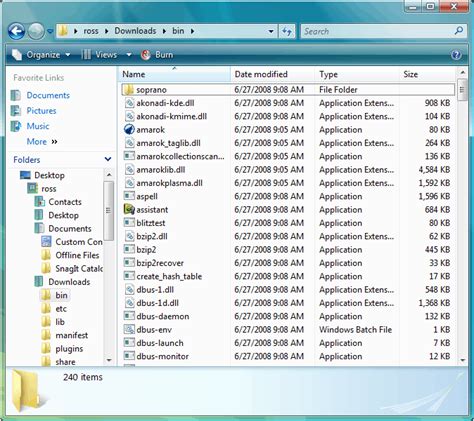Click the Forward navigation arrow button
The width and height of the screenshot is (474, 421).
point(36,31)
